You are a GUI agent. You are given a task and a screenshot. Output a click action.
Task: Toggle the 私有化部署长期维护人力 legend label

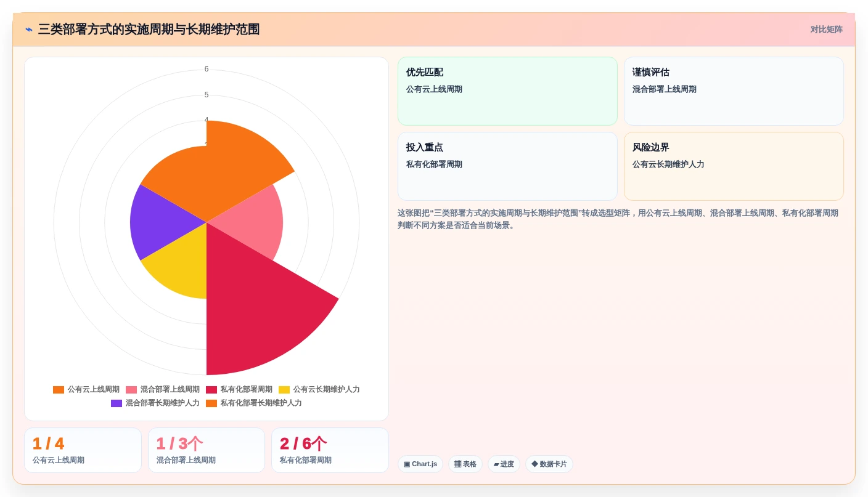click(x=261, y=403)
